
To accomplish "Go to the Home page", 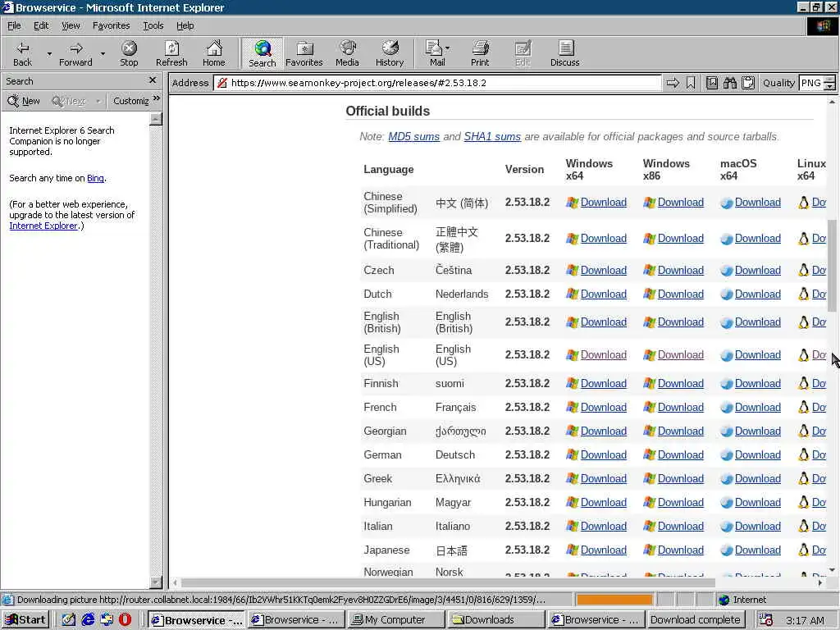I will tap(214, 53).
